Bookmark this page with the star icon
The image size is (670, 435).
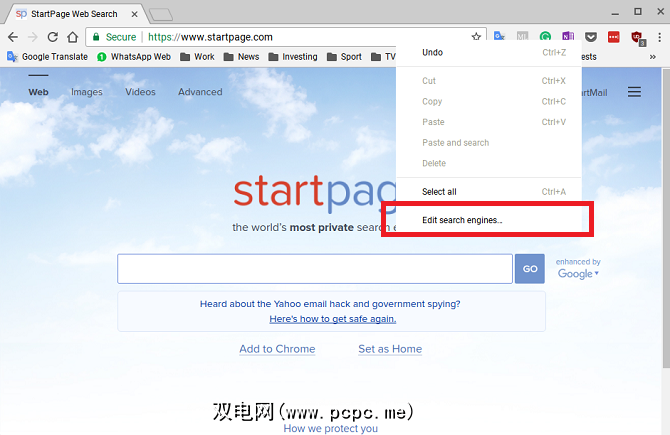pyautogui.click(x=476, y=37)
